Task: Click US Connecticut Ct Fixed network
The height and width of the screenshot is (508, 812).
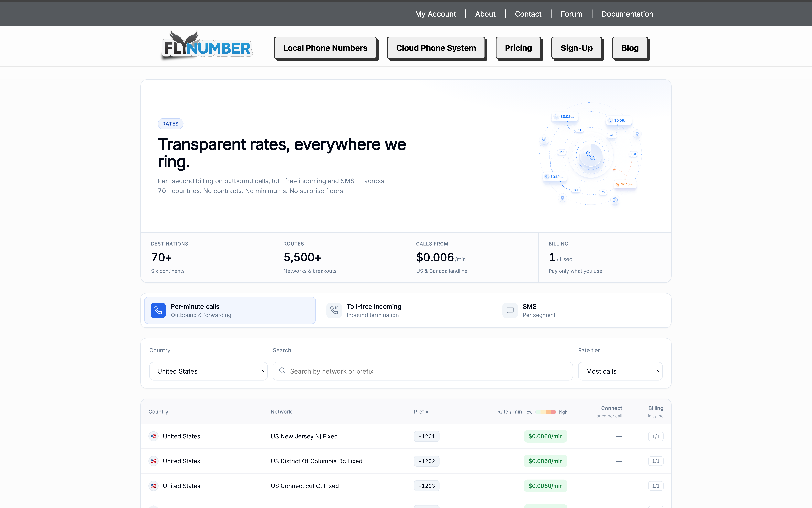Action: [305, 486]
